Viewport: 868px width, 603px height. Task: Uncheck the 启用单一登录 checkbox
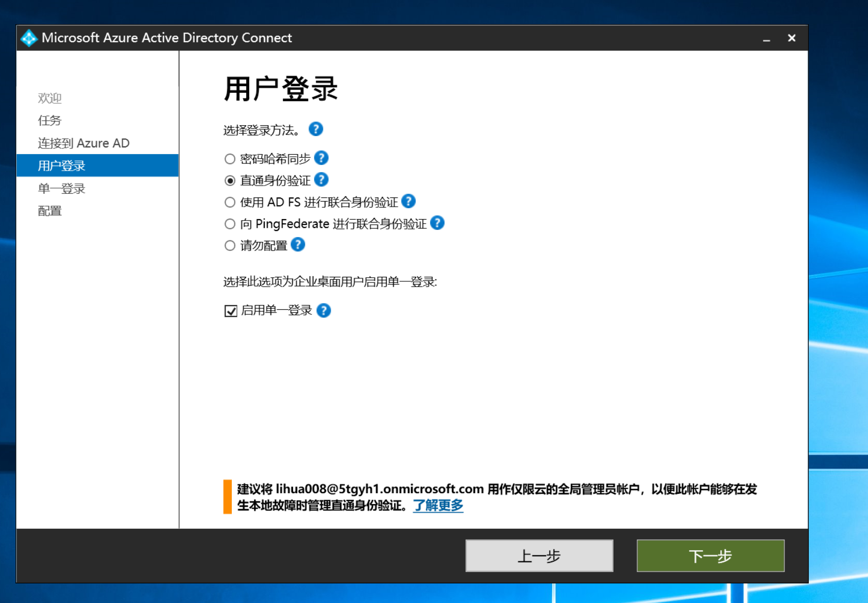pyautogui.click(x=231, y=311)
